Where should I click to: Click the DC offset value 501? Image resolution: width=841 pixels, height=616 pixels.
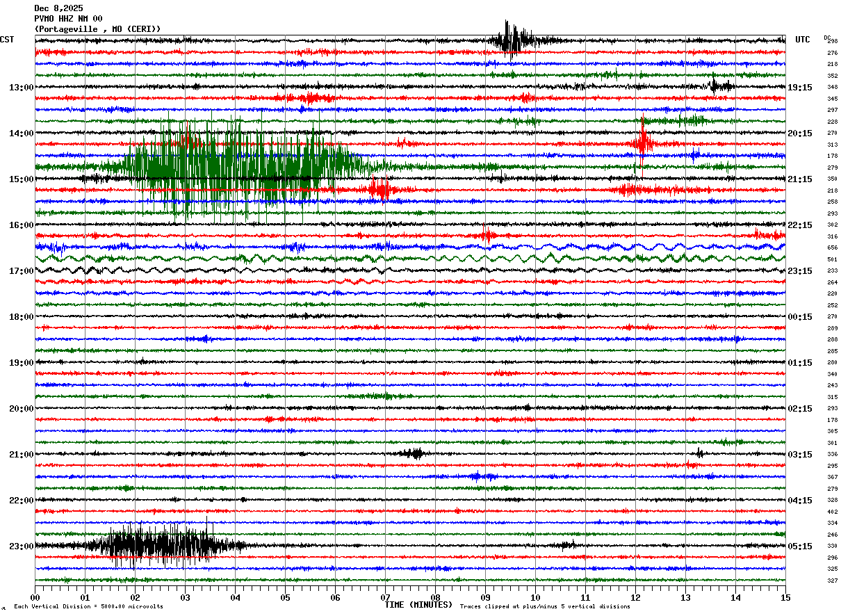[x=832, y=259]
